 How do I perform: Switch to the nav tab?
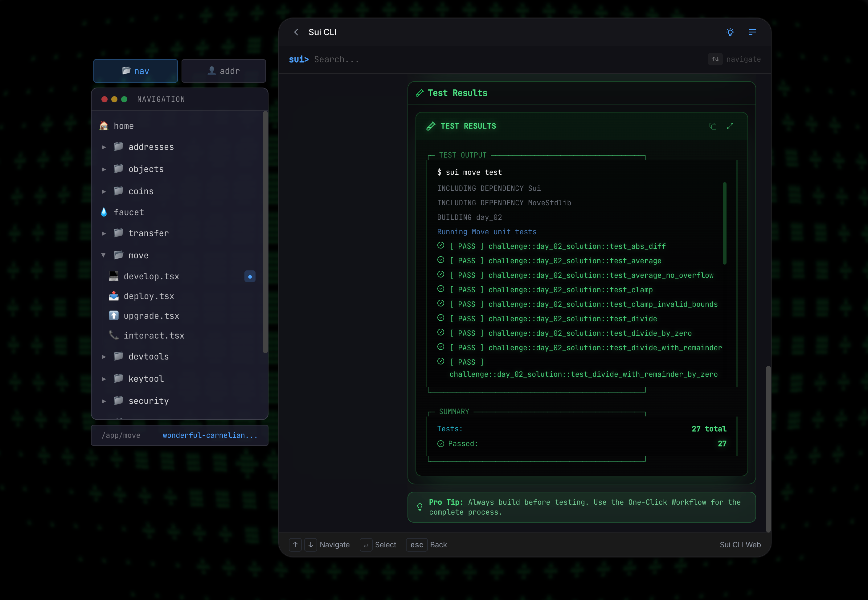[135, 71]
